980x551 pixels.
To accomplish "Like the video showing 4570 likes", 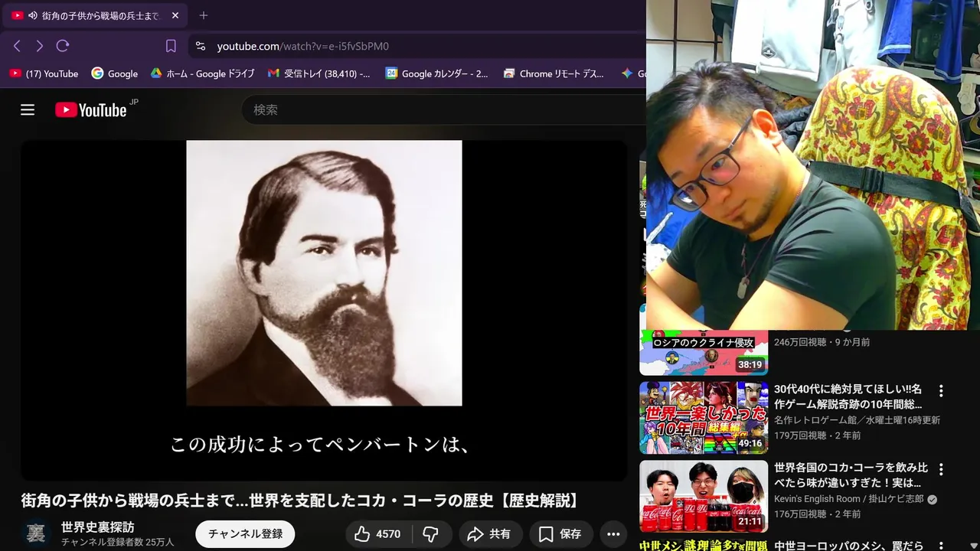I will click(x=378, y=534).
